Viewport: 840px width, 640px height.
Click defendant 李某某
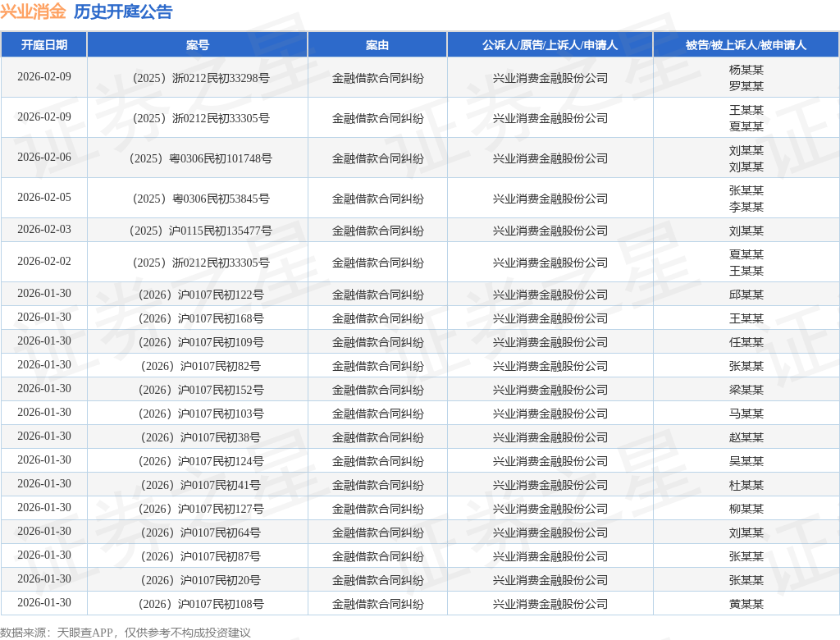pyautogui.click(x=746, y=207)
